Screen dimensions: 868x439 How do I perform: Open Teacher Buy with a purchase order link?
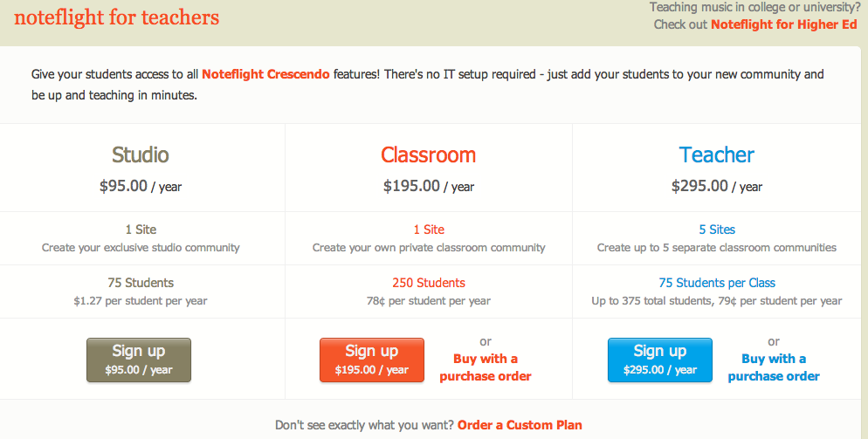point(774,367)
